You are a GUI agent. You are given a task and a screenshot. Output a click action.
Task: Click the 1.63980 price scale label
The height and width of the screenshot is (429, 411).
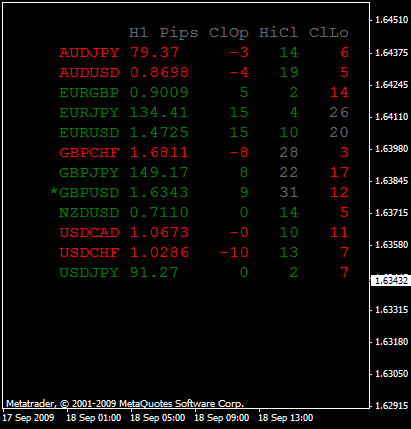coord(392,149)
